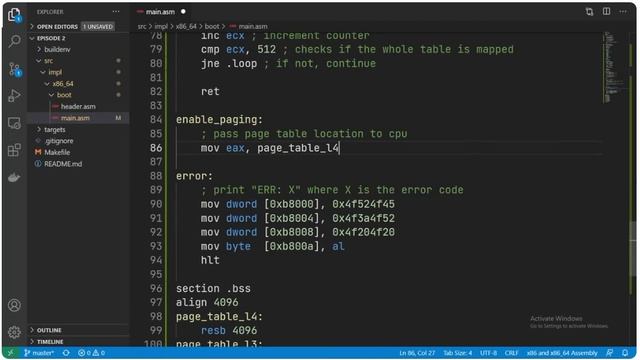Click 'ret' on line 82
The image size is (640, 360).
tap(210, 92)
